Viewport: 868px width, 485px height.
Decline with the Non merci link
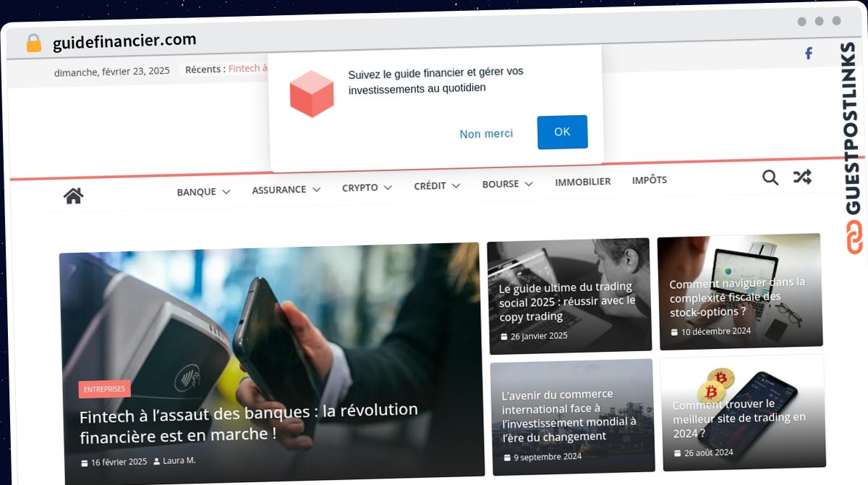pyautogui.click(x=486, y=134)
